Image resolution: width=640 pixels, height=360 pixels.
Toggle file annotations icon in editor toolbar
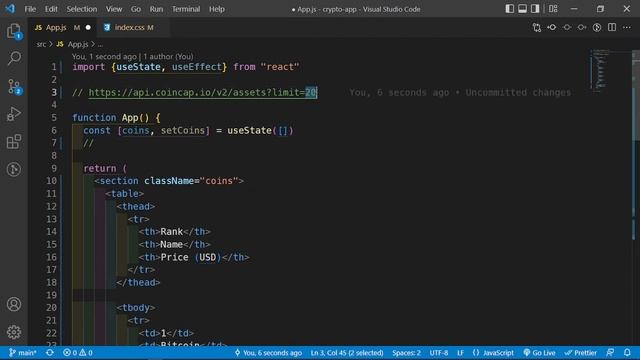597,27
